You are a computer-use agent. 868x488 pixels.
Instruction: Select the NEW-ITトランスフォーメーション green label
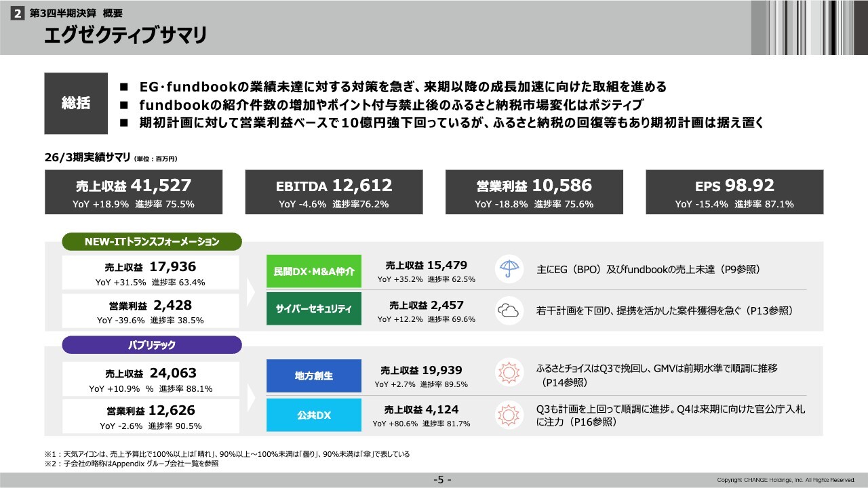151,241
